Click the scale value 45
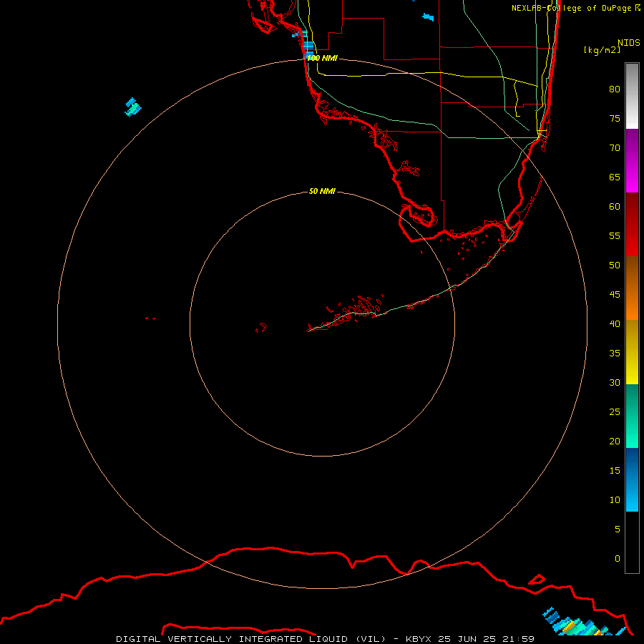This screenshot has width=644, height=644. point(615,295)
